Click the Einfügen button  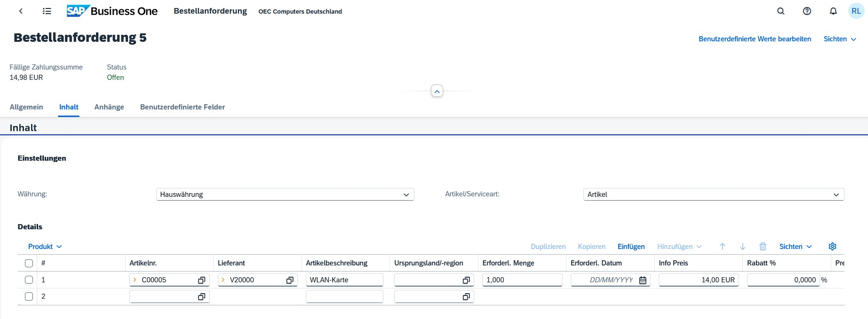[x=631, y=247]
